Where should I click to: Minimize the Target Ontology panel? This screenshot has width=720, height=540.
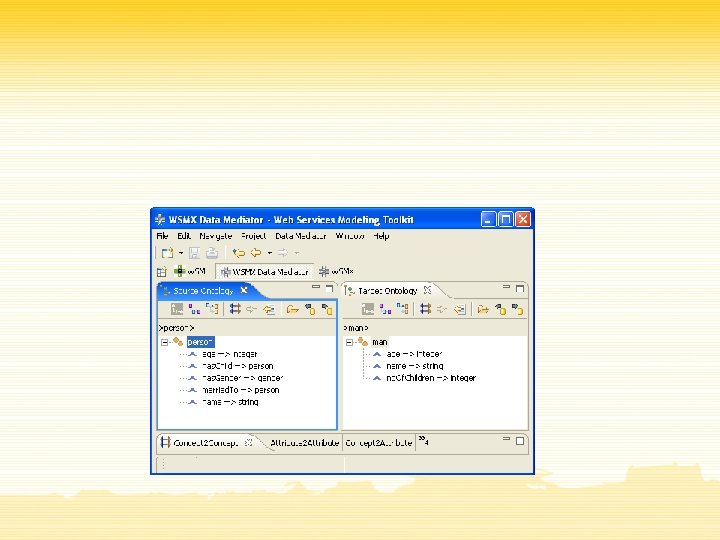[x=506, y=287]
